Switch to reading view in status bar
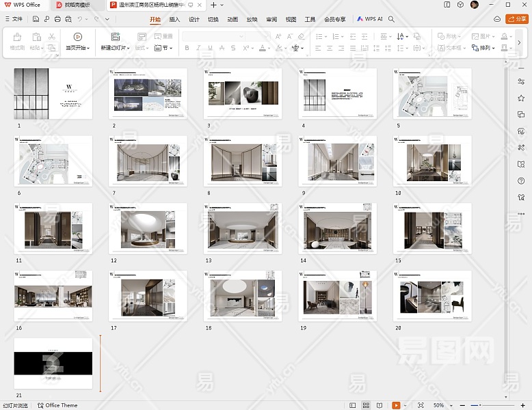 pos(380,405)
